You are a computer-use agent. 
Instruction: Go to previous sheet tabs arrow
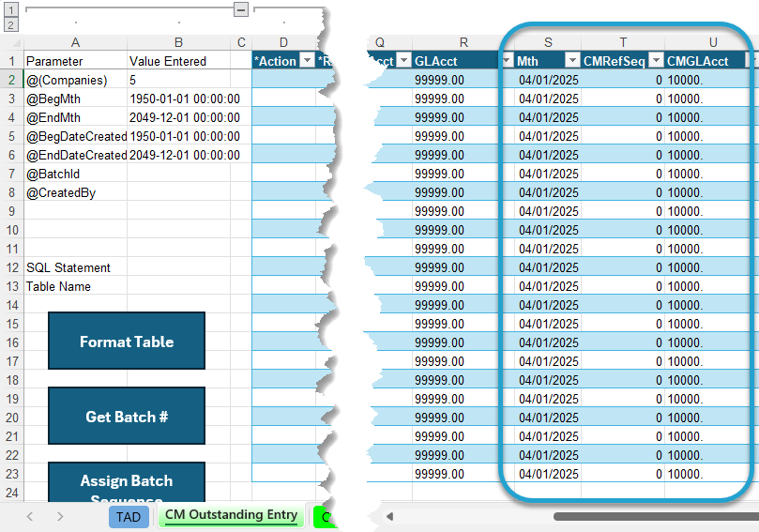(x=30, y=516)
